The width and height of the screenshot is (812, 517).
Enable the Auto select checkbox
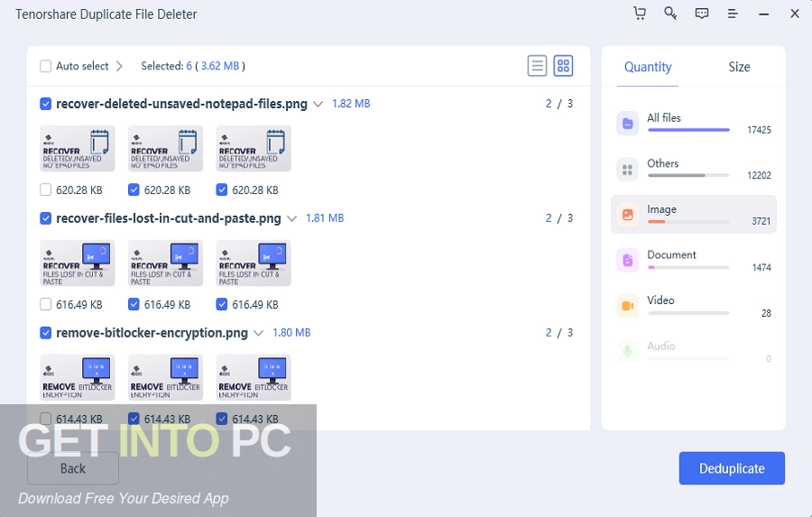tap(46, 66)
